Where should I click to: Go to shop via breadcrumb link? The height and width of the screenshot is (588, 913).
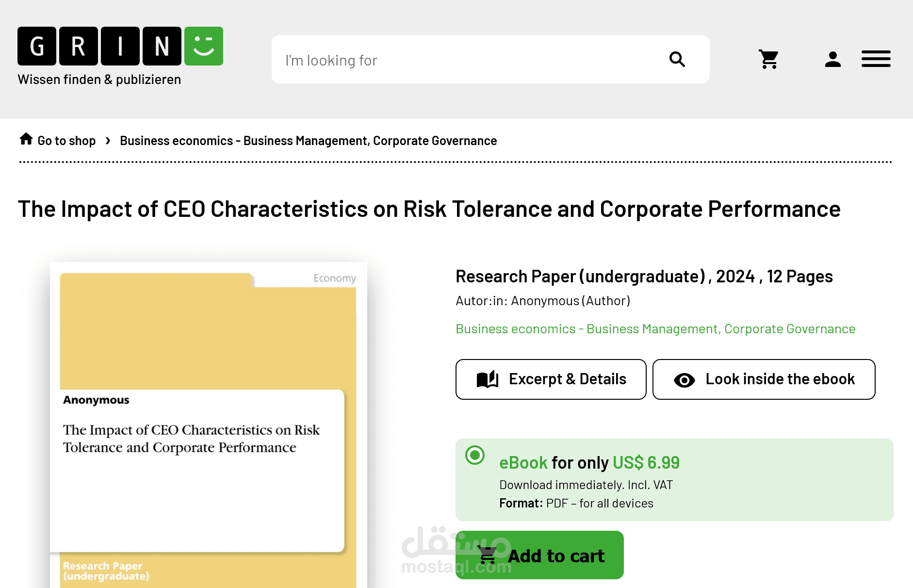66,141
